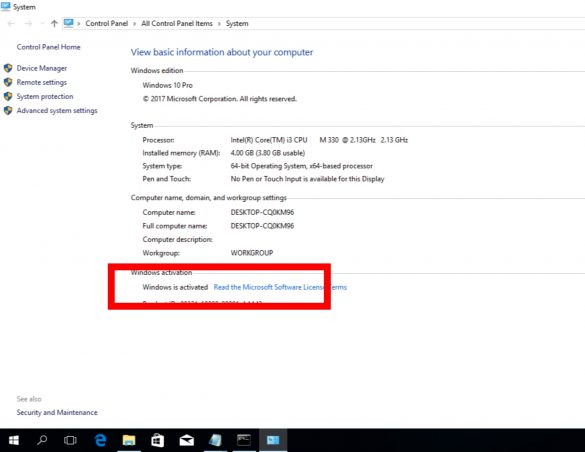Read the Microsoft Software License Terms
Screen dimensions: 585x452
pos(280,287)
